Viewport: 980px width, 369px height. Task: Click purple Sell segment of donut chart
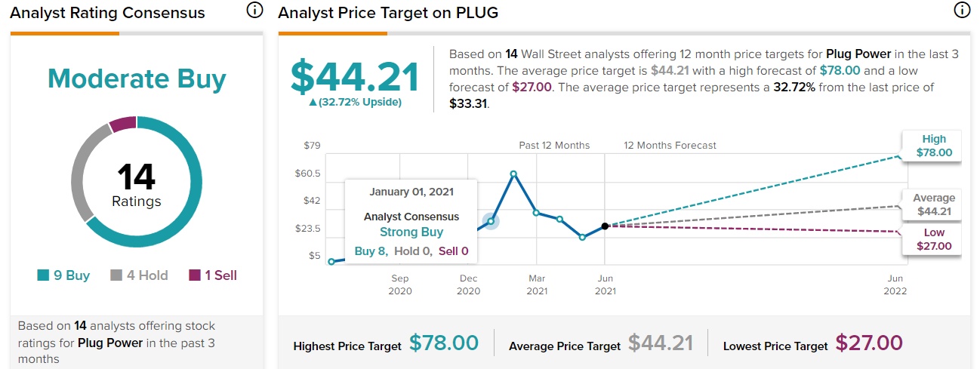point(123,124)
